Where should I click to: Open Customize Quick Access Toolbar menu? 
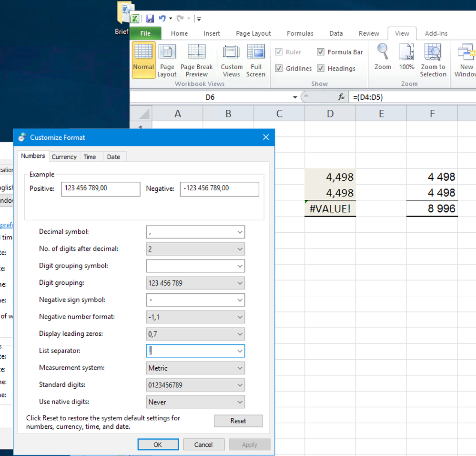click(x=199, y=19)
